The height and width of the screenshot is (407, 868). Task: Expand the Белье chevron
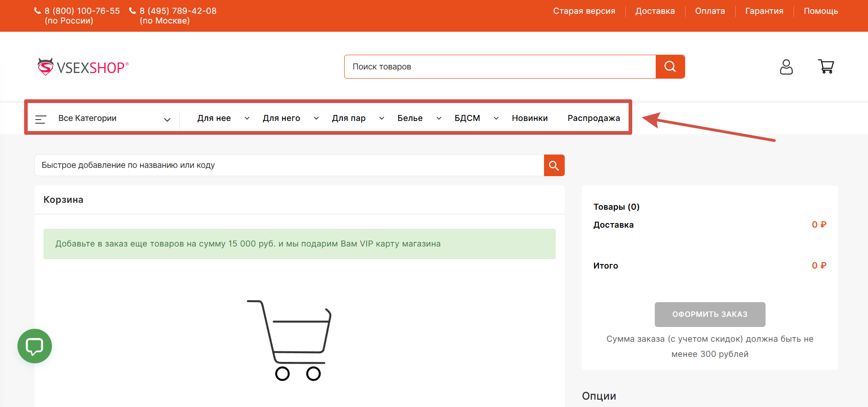pos(439,118)
